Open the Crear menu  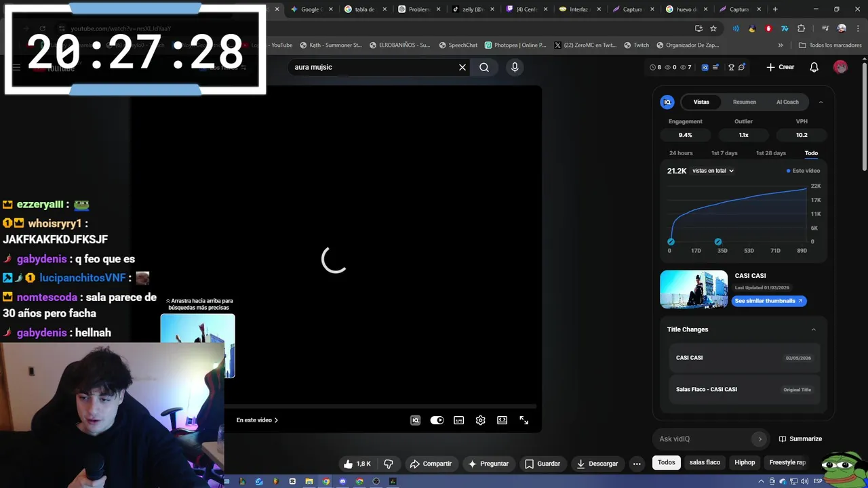[780, 67]
